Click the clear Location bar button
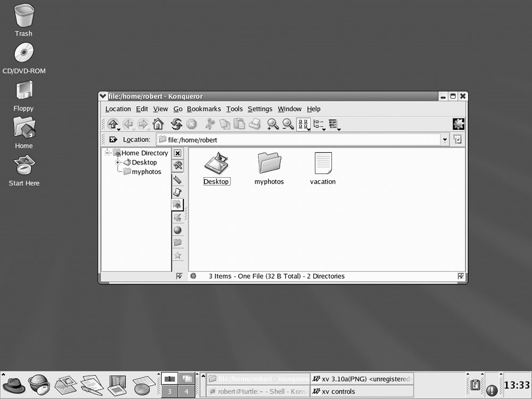This screenshot has width=532, height=399. point(113,140)
